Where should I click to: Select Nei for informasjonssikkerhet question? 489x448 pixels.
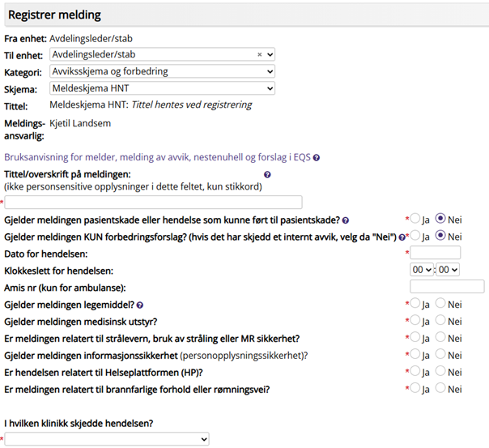440,354
